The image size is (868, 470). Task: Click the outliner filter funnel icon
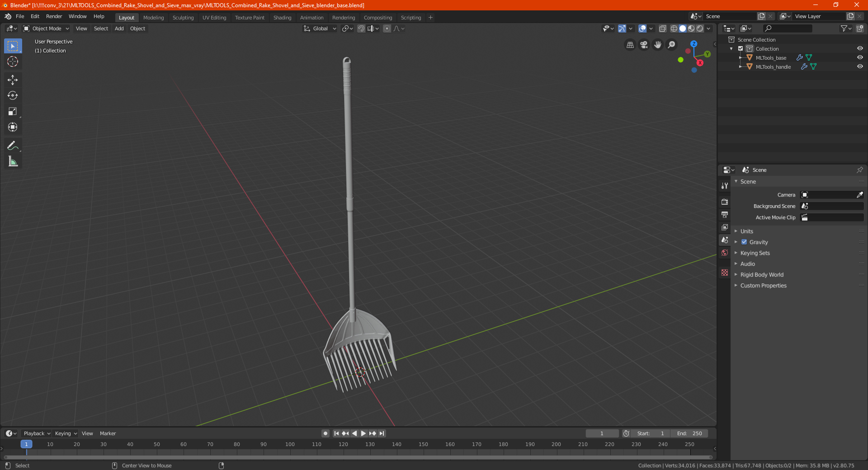tap(846, 28)
